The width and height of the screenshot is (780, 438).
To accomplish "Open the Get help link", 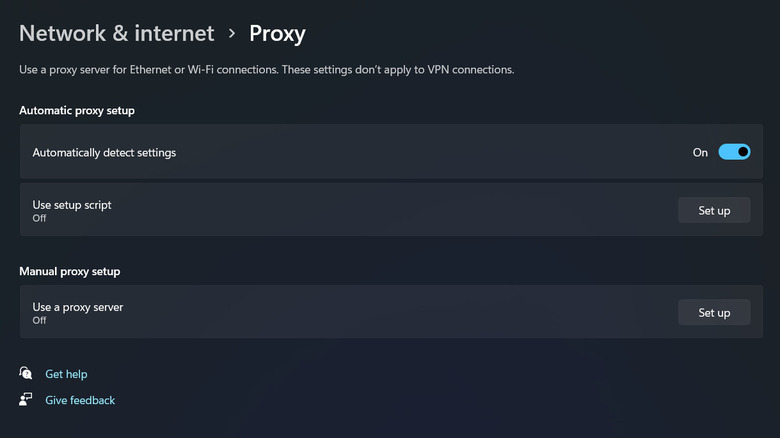I will pyautogui.click(x=66, y=374).
